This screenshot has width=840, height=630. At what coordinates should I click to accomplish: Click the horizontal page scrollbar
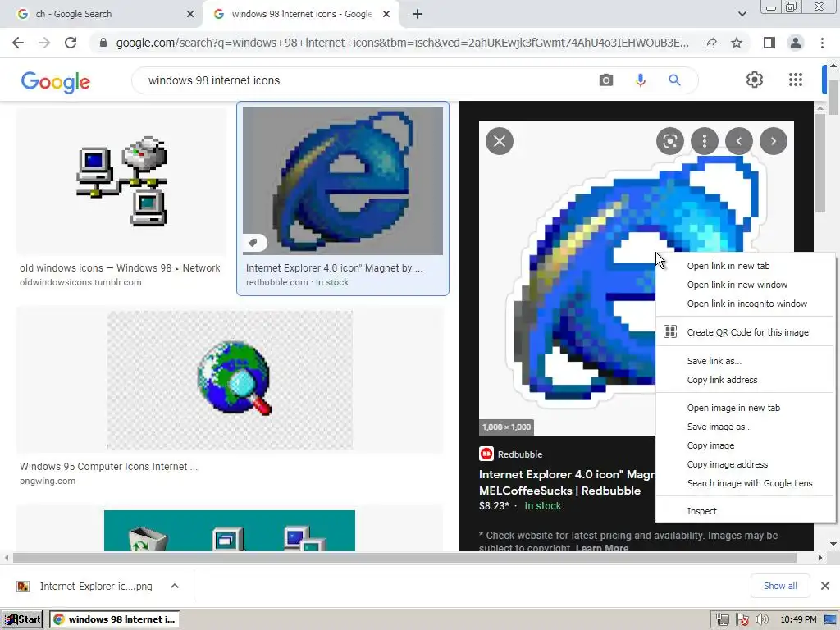pos(404,558)
